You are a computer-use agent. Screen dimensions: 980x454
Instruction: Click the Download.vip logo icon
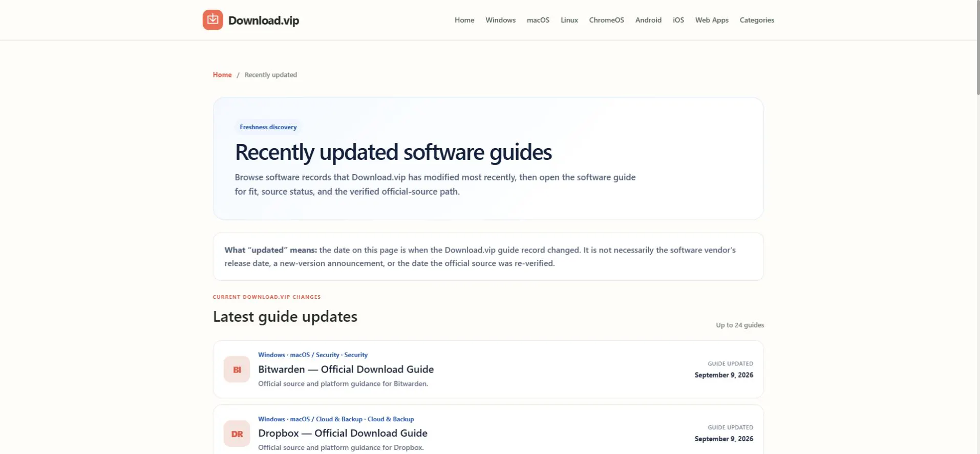point(212,20)
